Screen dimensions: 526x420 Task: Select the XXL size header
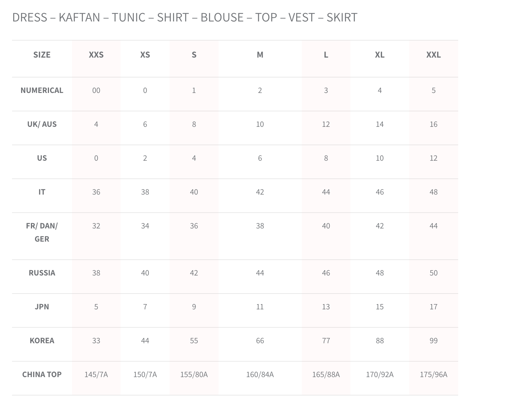[433, 55]
